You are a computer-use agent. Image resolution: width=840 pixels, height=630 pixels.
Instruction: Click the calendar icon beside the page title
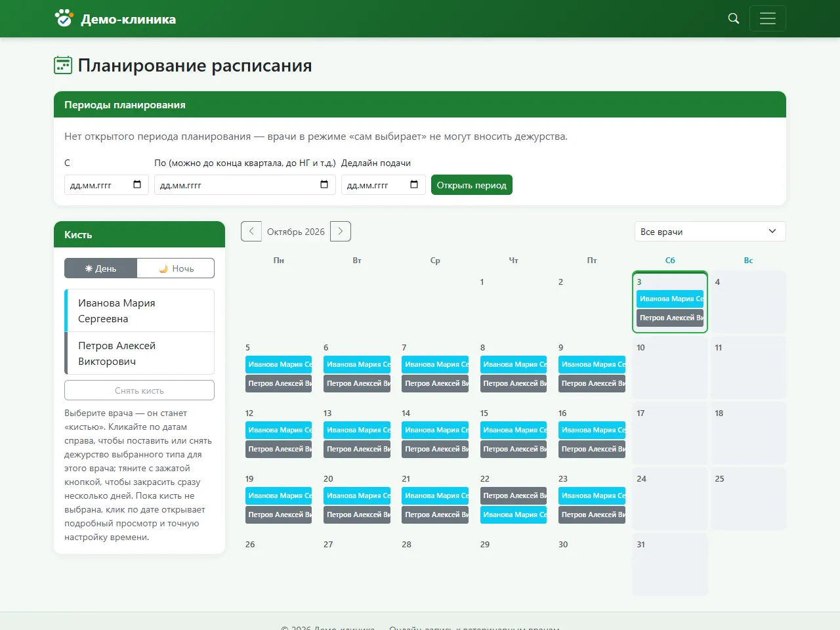click(x=63, y=65)
